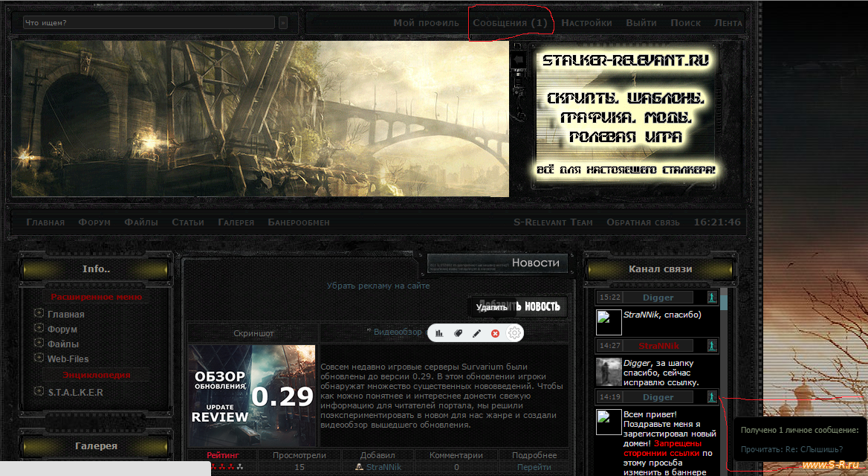Open Лента in top menu
Screen dimensions: 868x476
(728, 23)
